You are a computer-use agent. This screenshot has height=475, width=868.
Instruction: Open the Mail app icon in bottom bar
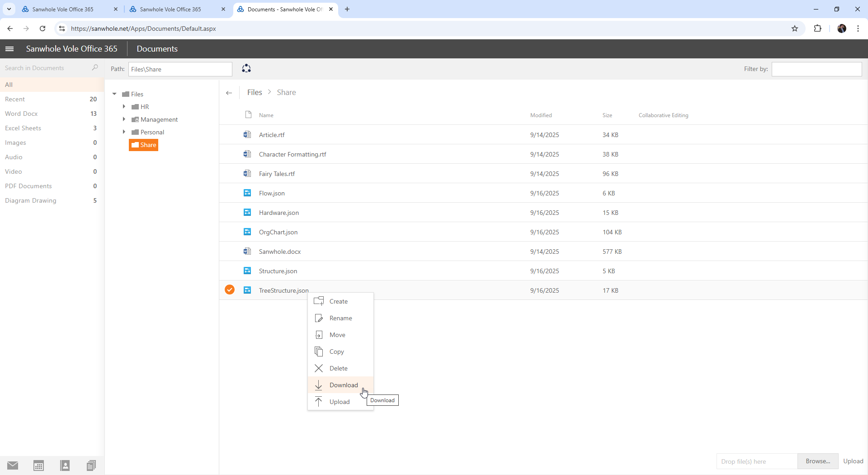click(13, 465)
